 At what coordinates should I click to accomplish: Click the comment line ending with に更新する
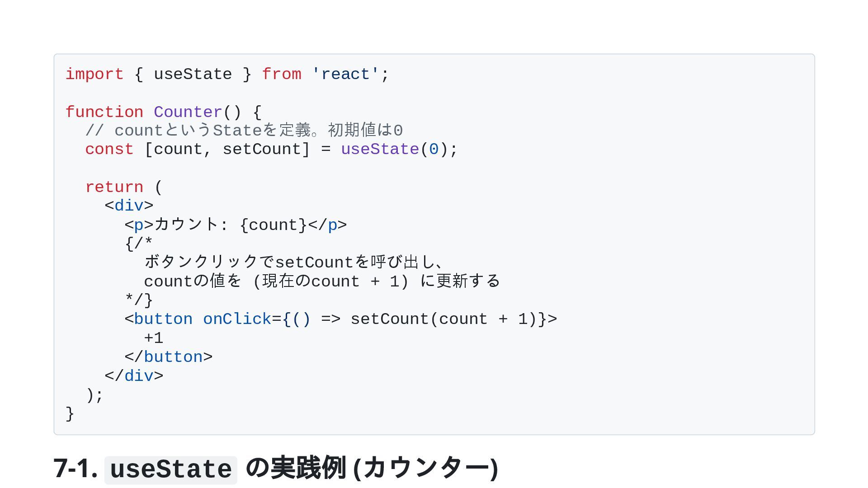tap(322, 282)
